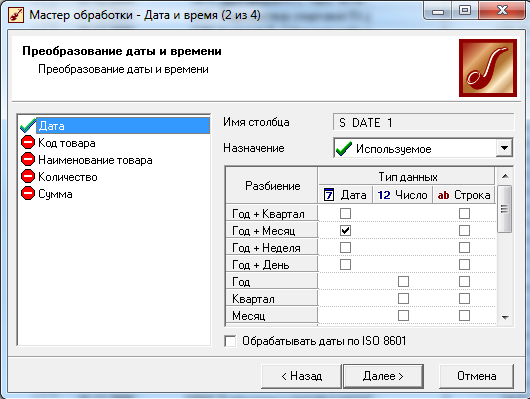Click the Месяц row label
530x399 pixels.
(272, 315)
